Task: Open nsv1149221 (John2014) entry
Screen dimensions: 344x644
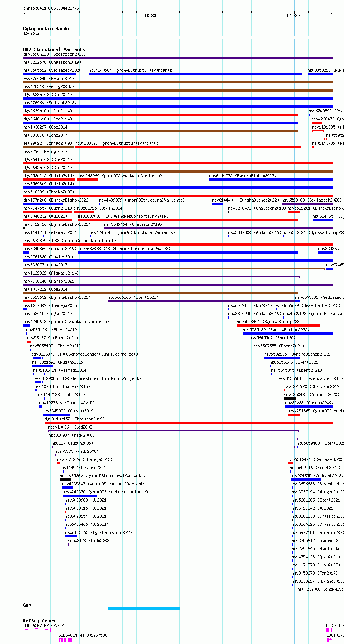Action: pyautogui.click(x=83, y=468)
